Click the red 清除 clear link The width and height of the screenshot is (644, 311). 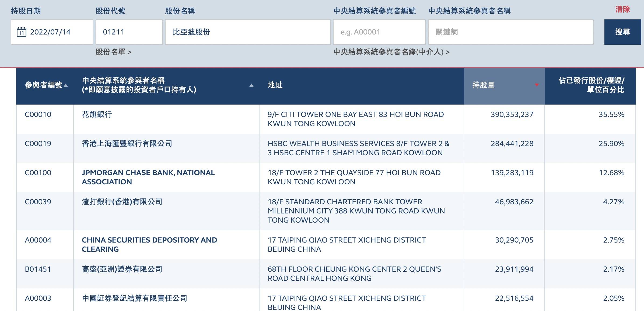tap(622, 9)
